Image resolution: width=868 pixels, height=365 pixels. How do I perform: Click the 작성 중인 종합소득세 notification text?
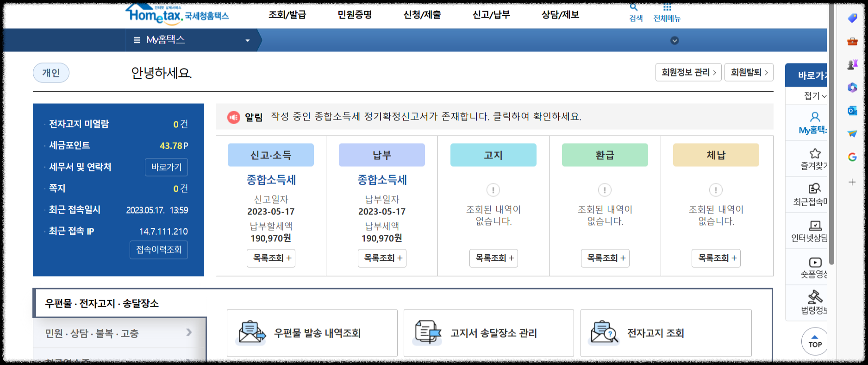426,117
